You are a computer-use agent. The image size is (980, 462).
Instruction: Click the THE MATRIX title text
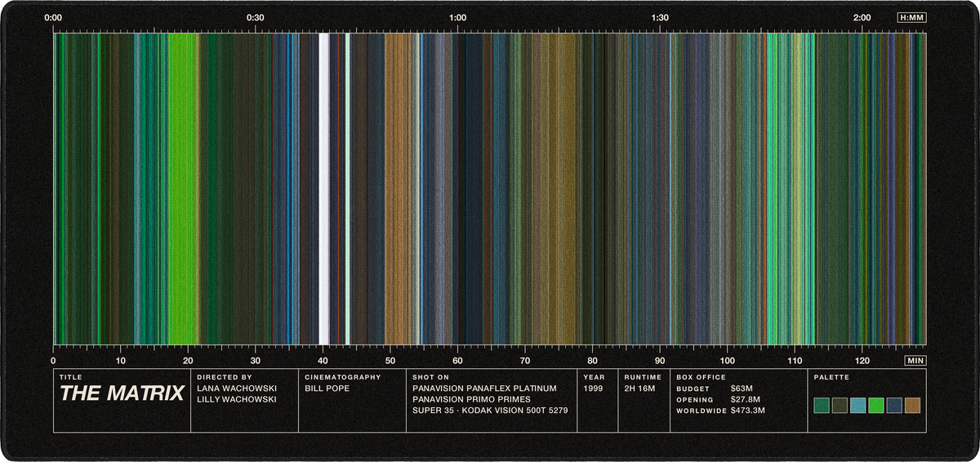tap(122, 393)
